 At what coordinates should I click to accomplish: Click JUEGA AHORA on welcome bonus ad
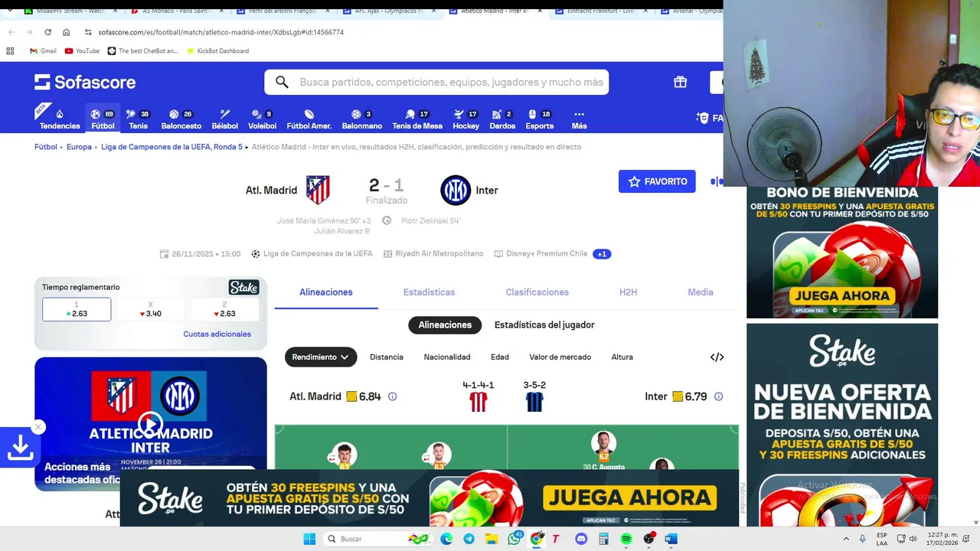[x=842, y=295]
